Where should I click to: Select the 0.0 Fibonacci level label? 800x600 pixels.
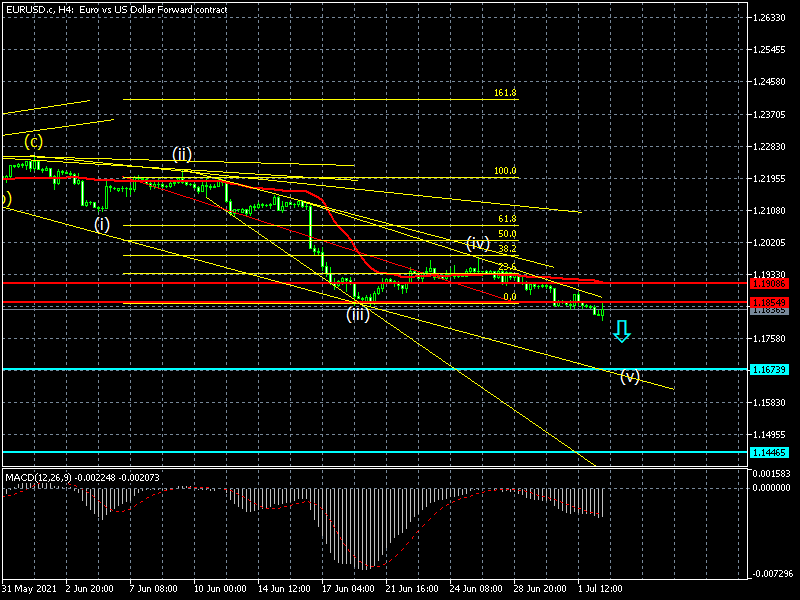[x=509, y=297]
